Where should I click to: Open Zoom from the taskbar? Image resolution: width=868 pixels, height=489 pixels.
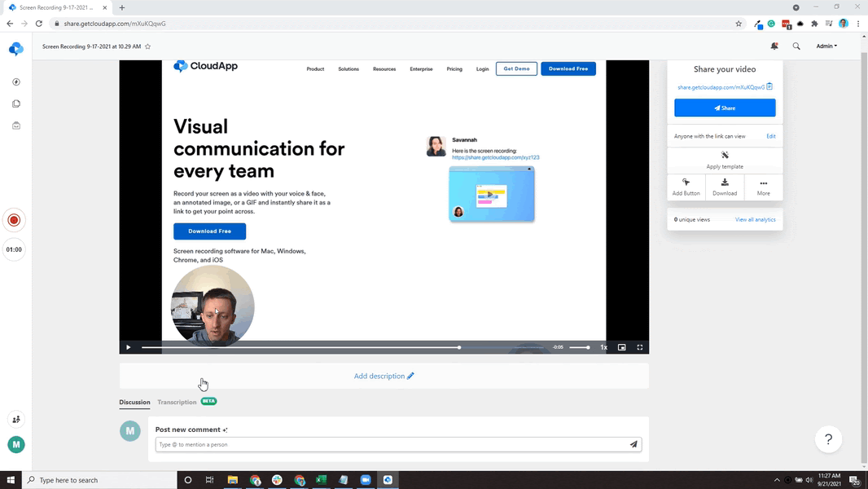(366, 480)
